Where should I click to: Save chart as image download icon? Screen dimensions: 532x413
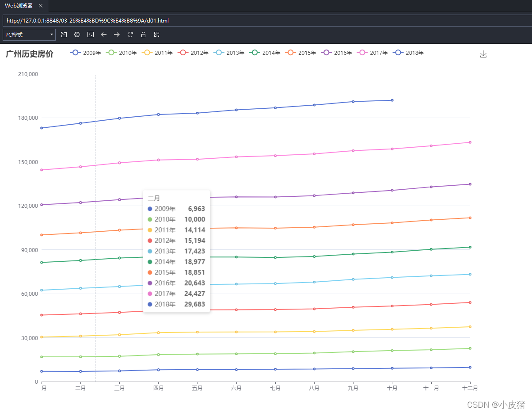click(x=483, y=54)
